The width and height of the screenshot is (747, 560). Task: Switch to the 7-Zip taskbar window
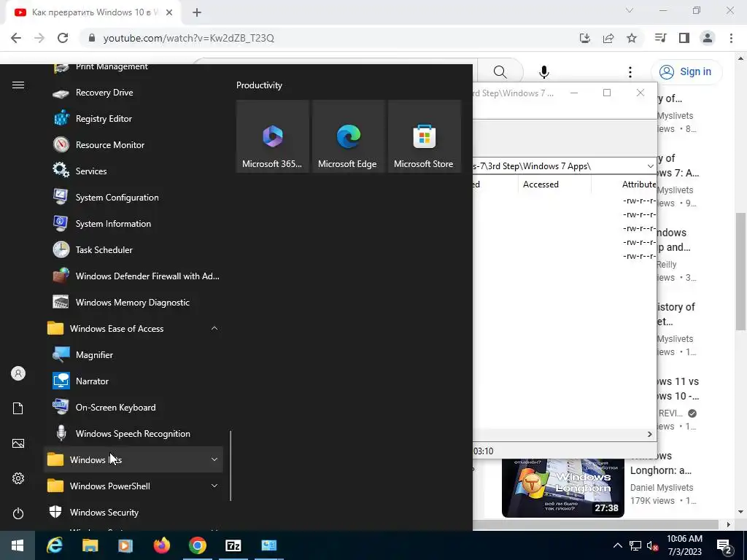[x=233, y=545]
